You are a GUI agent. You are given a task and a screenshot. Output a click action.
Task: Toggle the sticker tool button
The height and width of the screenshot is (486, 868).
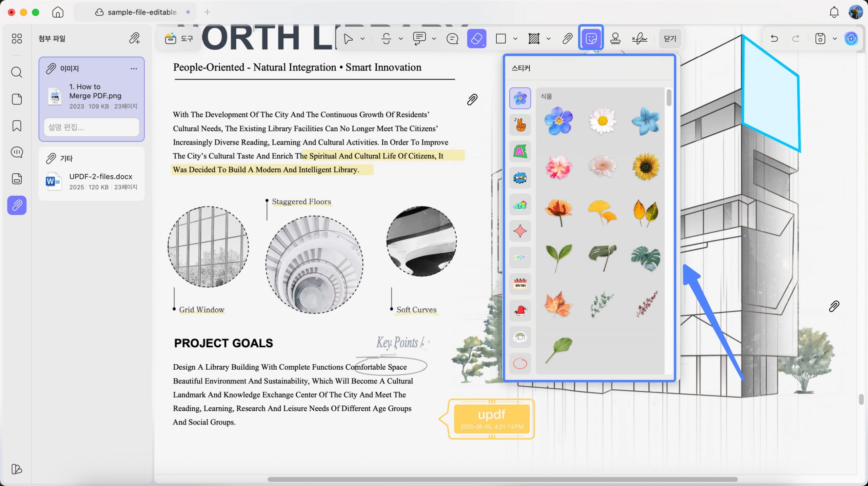coord(591,38)
